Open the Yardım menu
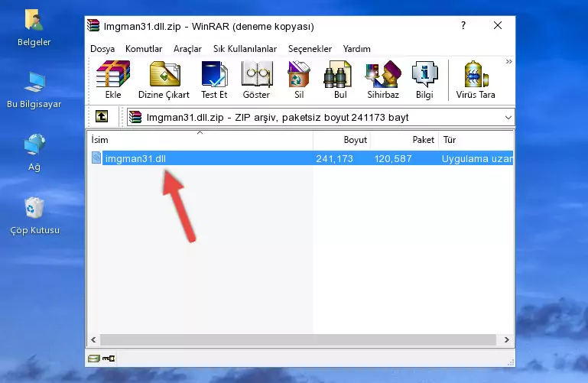Screen dimensions: 588x383 [x=356, y=49]
